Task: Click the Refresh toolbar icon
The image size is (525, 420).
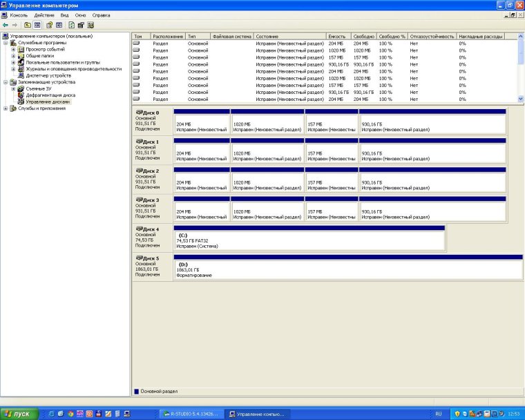Action: [71, 25]
